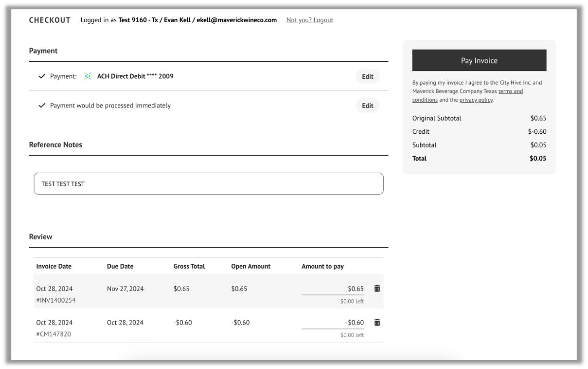Edit the payment processing timing option

point(367,105)
